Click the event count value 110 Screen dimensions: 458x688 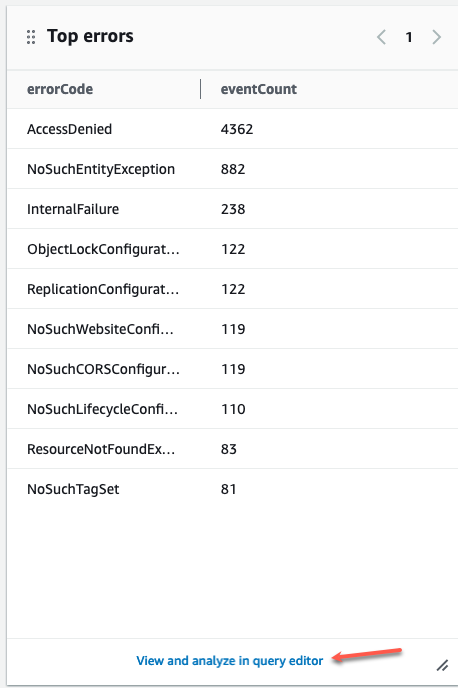pos(233,409)
